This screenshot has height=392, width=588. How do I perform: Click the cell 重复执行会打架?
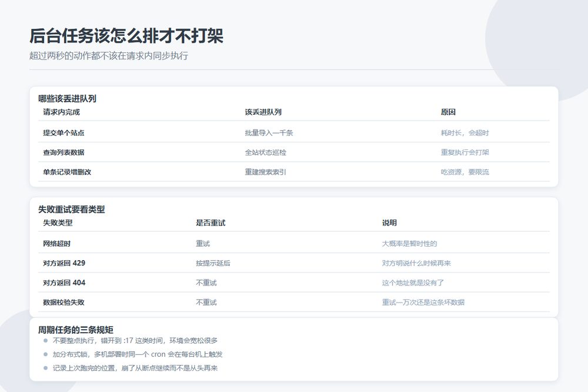click(x=465, y=152)
